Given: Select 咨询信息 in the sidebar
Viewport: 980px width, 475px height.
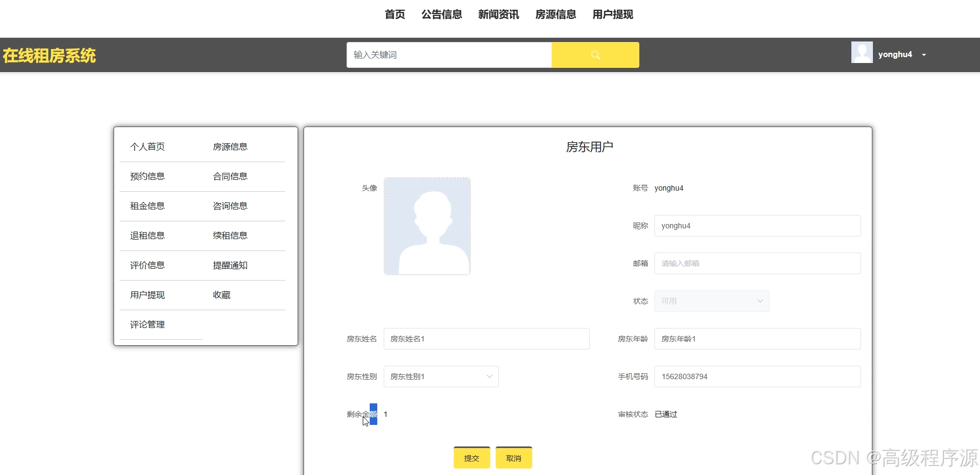Looking at the screenshot, I should pyautogui.click(x=230, y=206).
